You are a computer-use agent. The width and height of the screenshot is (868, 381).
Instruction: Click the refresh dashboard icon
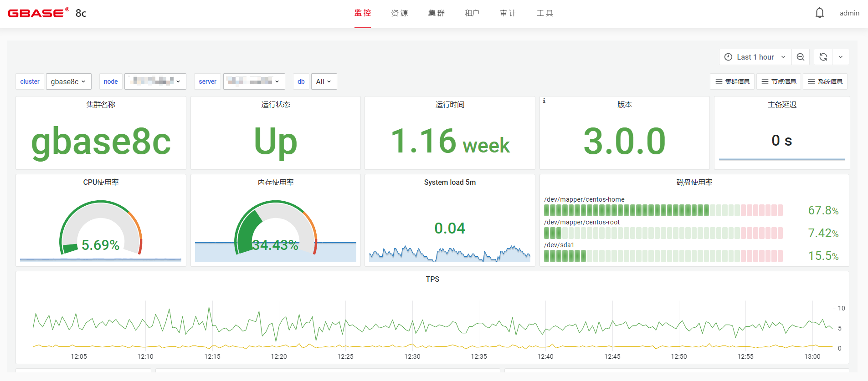(x=823, y=57)
